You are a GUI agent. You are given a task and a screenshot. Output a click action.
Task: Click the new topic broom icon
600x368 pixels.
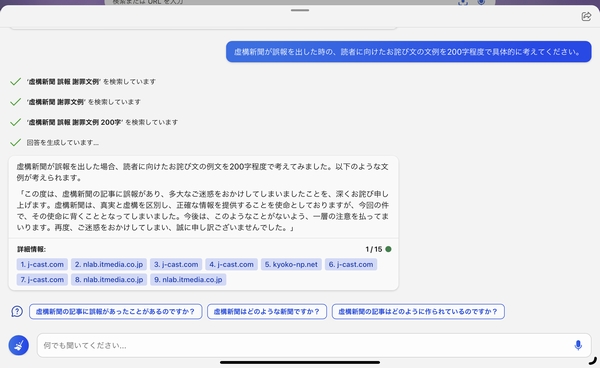pos(19,345)
